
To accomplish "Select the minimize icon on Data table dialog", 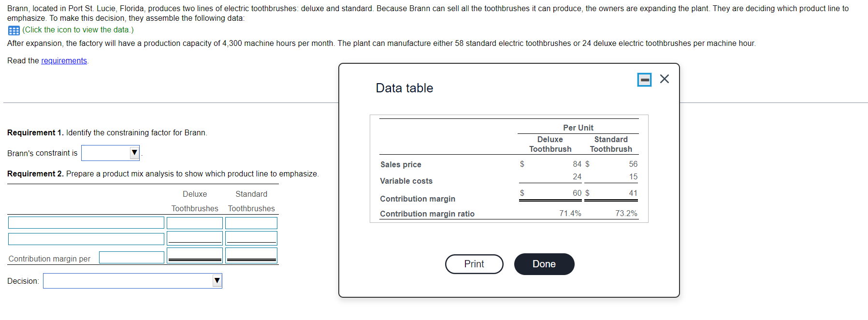I will tap(644, 79).
